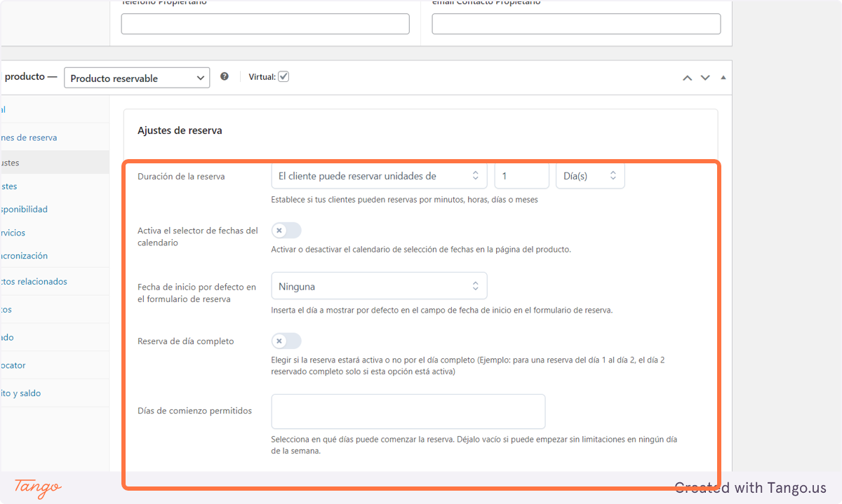Open the Día(s) unit dropdown

tap(590, 176)
